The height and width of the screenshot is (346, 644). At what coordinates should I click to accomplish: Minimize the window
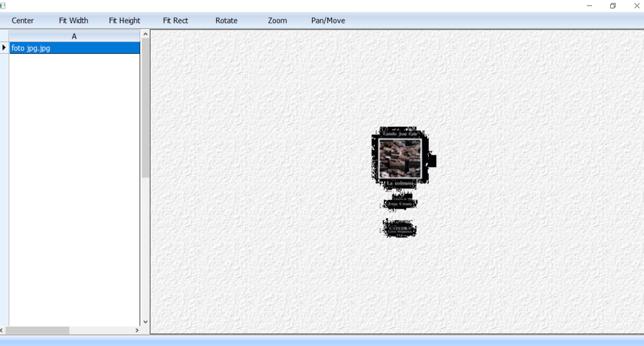tap(589, 6)
